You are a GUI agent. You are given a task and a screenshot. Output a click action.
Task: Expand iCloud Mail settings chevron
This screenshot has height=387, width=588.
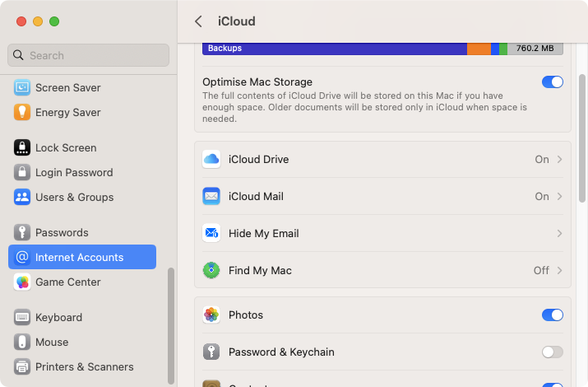tap(559, 196)
